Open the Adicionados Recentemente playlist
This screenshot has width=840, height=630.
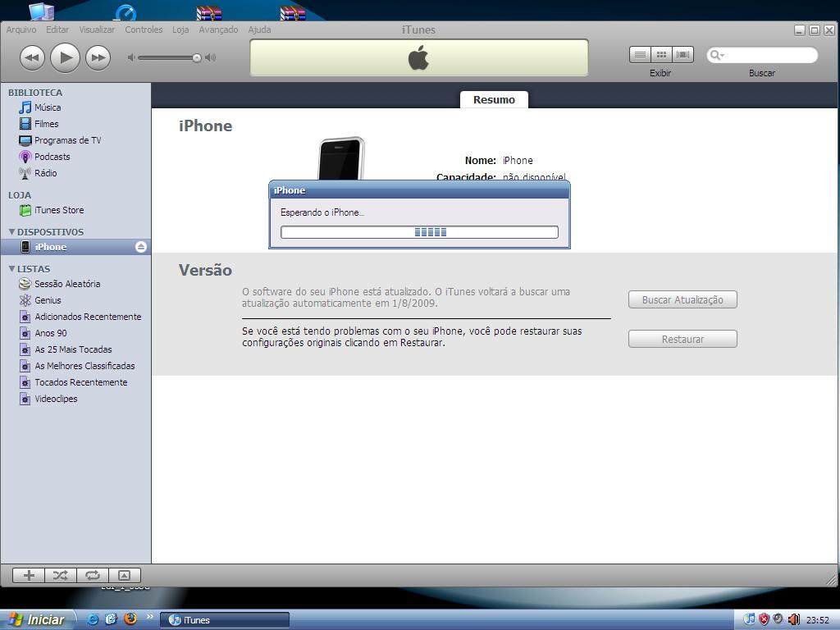click(x=88, y=317)
